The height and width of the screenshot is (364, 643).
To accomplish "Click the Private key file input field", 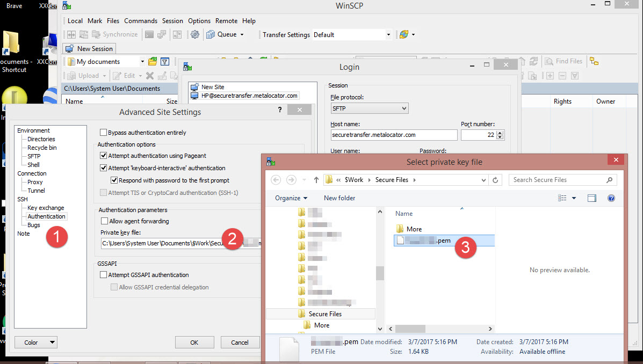I will (x=181, y=243).
